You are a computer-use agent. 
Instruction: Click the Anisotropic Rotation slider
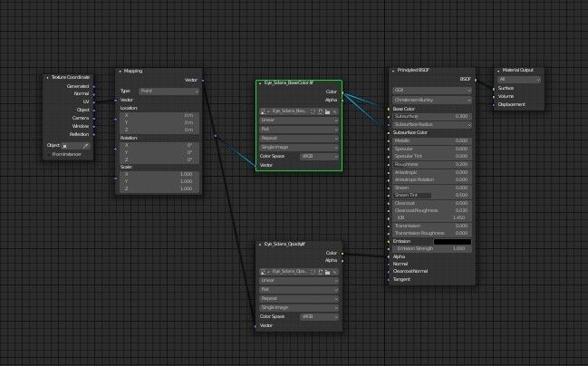point(432,179)
